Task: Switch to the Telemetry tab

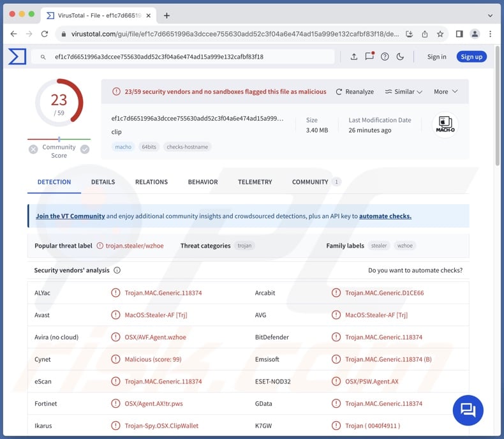Action: click(255, 182)
